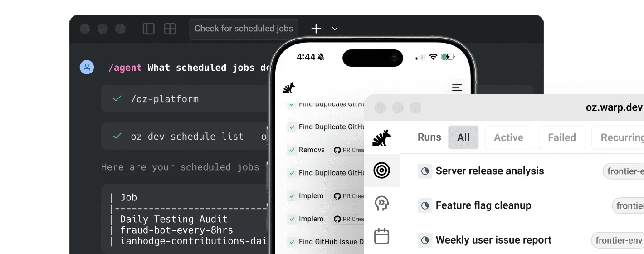Switch to the 'Failed' runs filter tab

562,137
